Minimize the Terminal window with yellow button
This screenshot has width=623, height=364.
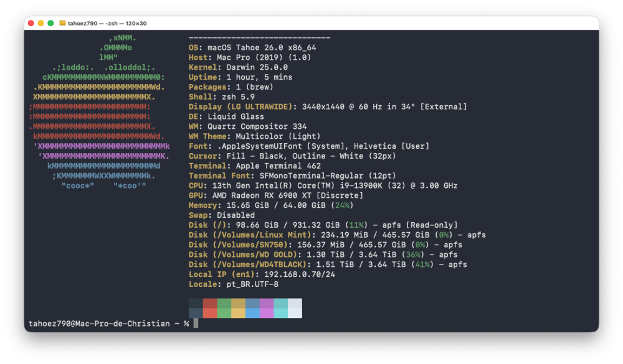click(40, 23)
